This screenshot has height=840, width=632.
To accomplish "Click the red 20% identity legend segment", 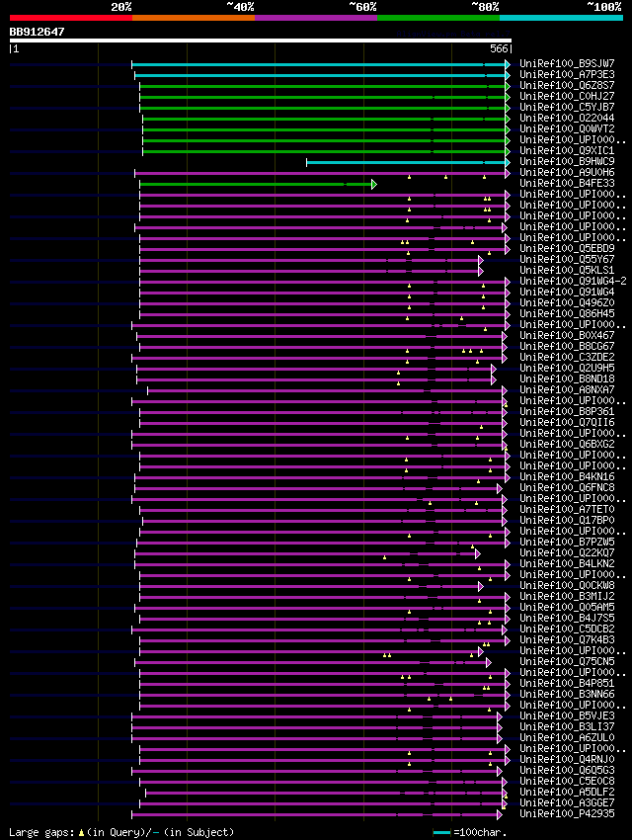I will point(71,18).
